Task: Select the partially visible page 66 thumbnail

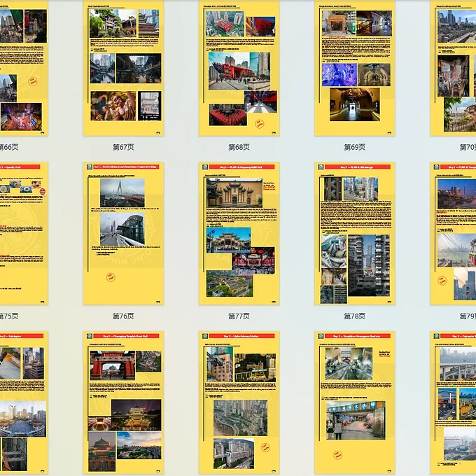Action: 24,68
